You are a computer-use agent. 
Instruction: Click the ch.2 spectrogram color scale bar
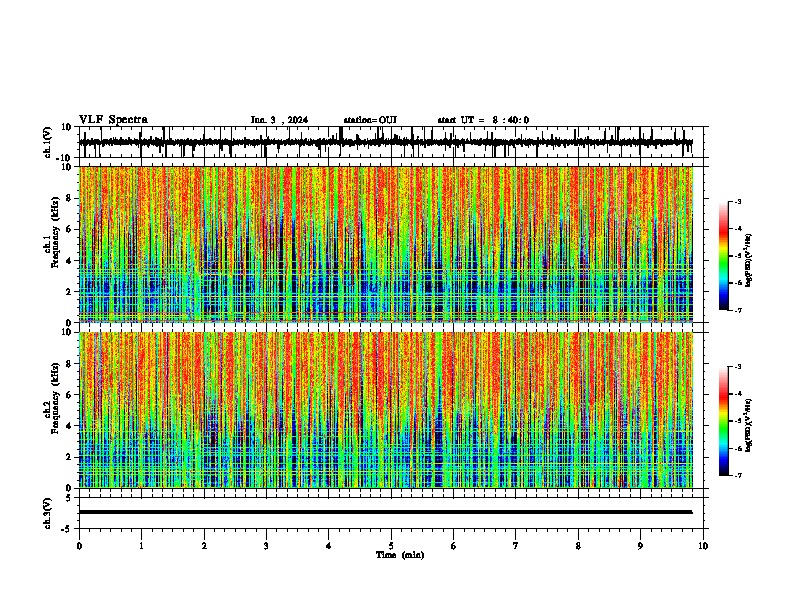(x=724, y=421)
